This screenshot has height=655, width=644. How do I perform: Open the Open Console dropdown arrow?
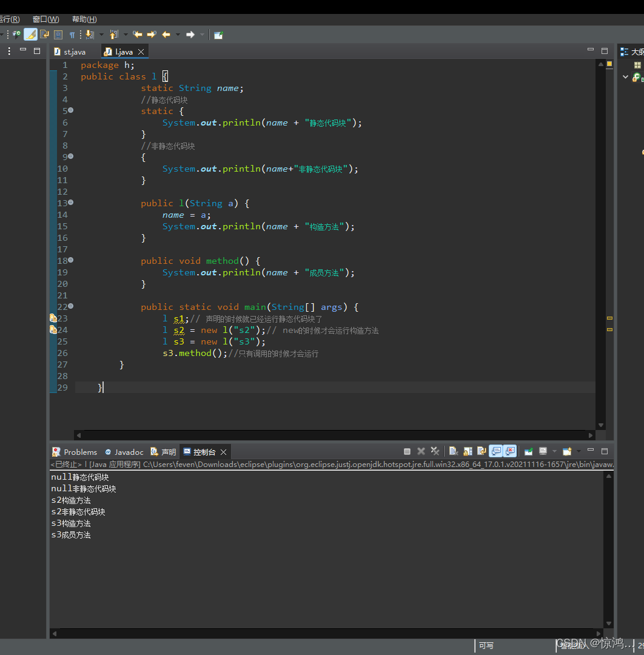point(579,451)
